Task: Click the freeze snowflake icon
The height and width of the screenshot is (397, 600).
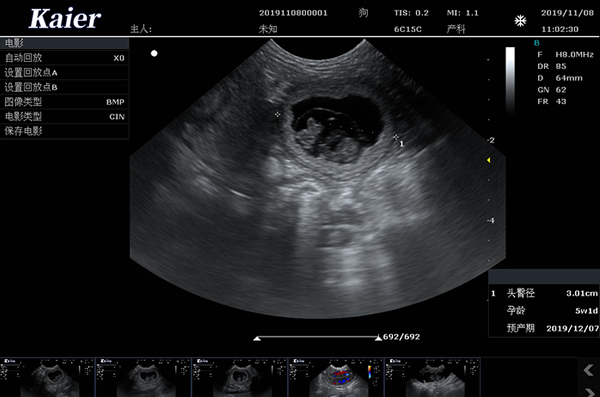Action: pyautogui.click(x=520, y=21)
